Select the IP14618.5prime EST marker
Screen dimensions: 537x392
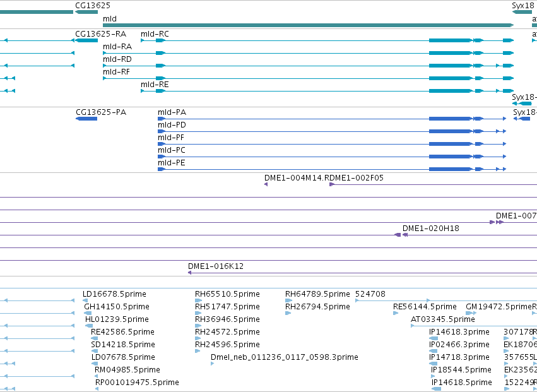tap(436, 389)
